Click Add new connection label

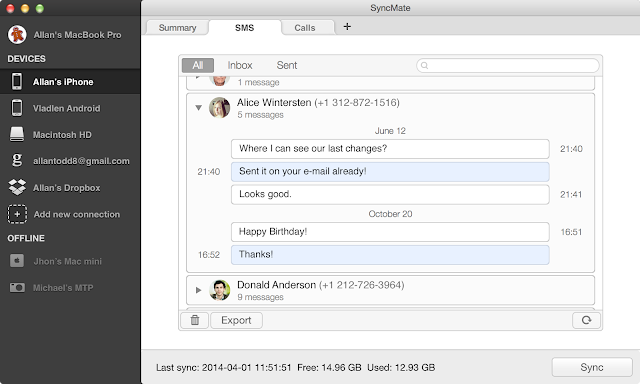[x=77, y=214]
